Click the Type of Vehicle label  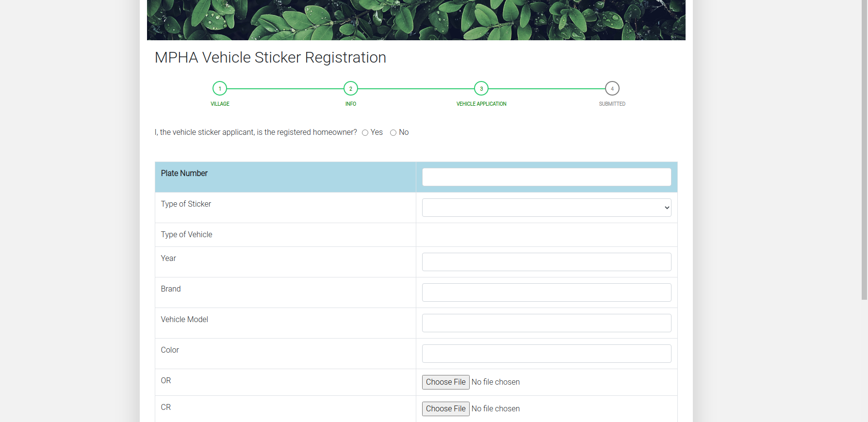point(187,234)
